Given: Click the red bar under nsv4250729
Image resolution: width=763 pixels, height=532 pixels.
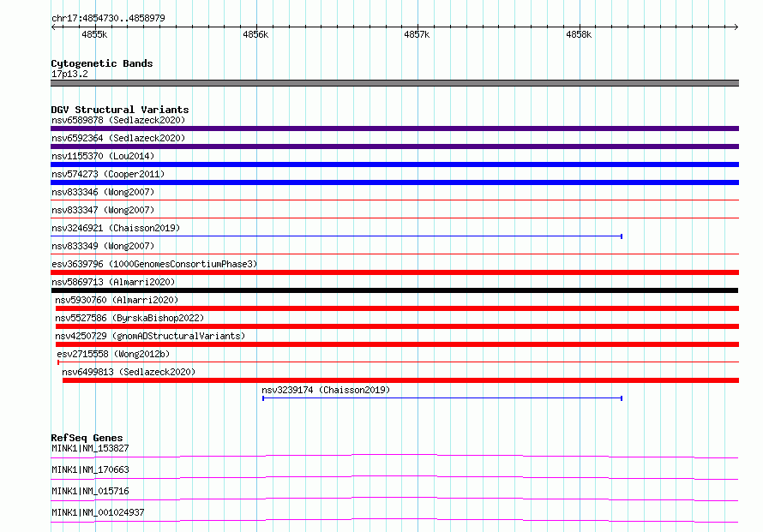Looking at the screenshot, I should click(397, 344).
